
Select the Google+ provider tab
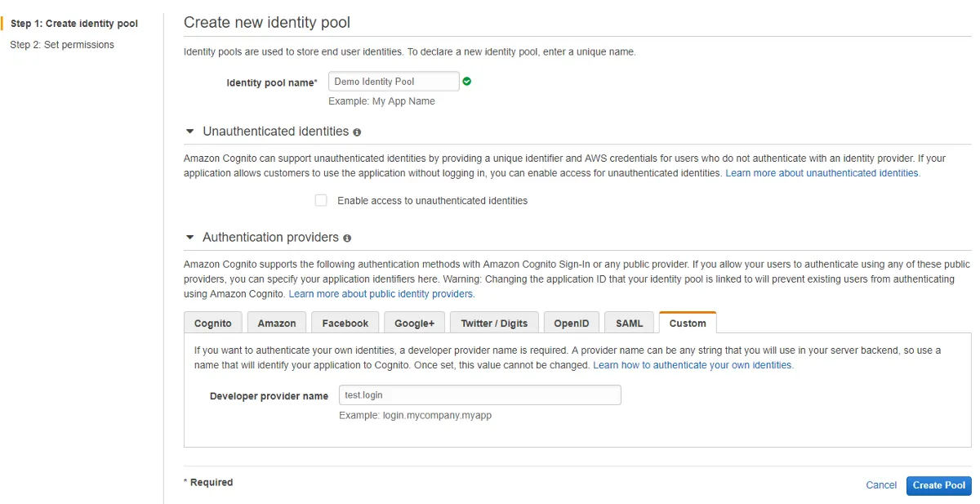click(x=414, y=323)
